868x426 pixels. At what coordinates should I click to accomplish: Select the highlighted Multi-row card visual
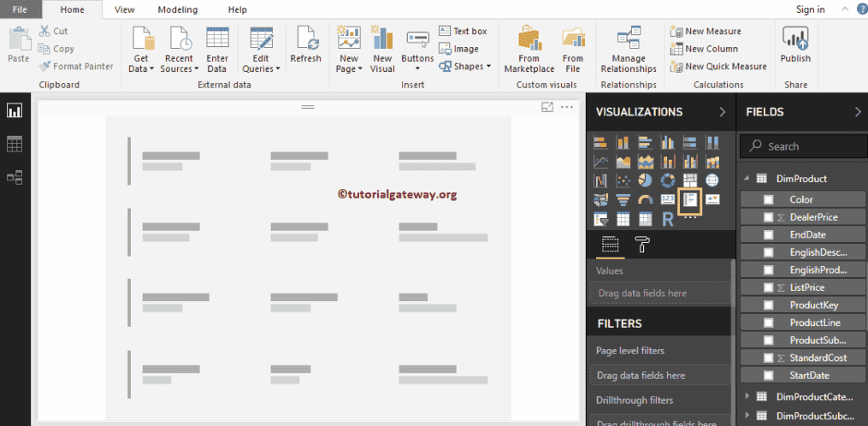tap(690, 200)
